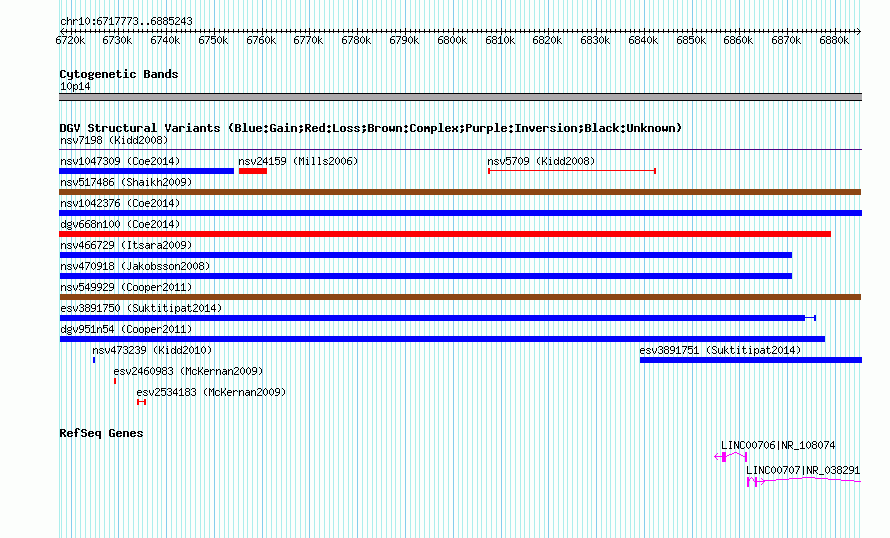Screen dimensions: 890x538
Task: Click the nsv24159 red loss bar
Action: click(x=253, y=171)
